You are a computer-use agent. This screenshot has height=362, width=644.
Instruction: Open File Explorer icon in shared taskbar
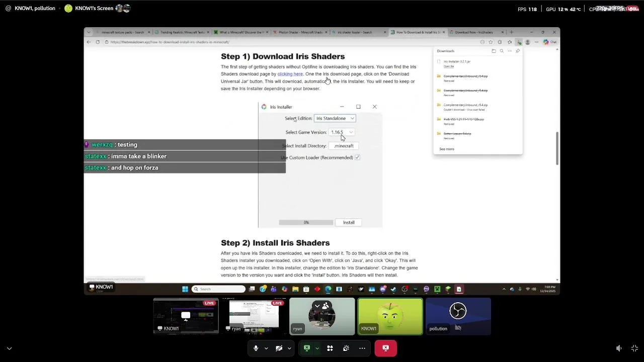[295, 289]
